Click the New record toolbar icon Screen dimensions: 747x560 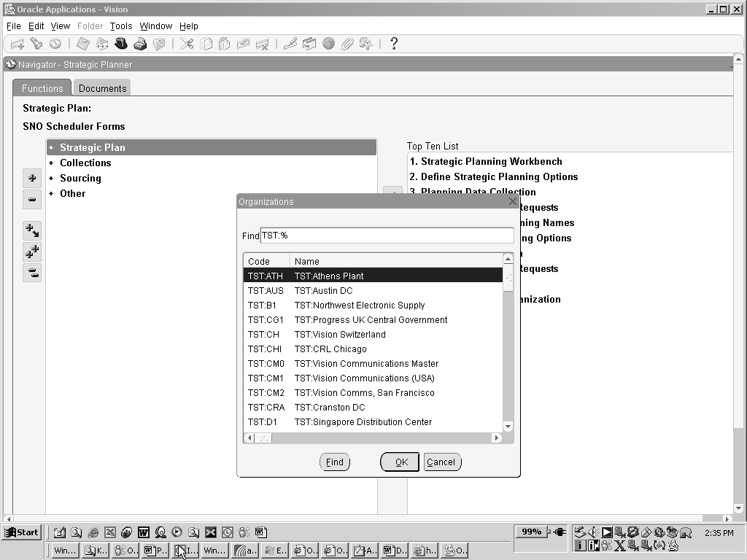pyautogui.click(x=18, y=44)
